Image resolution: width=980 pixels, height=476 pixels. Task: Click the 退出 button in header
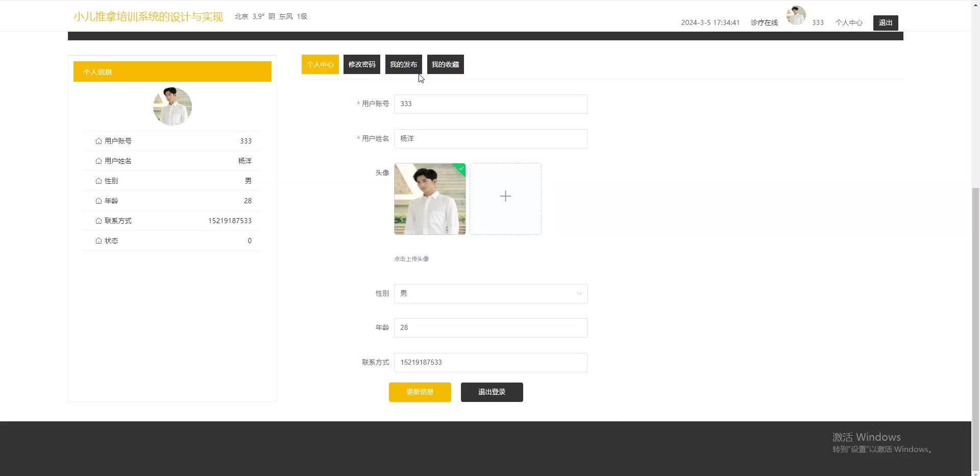point(886,22)
